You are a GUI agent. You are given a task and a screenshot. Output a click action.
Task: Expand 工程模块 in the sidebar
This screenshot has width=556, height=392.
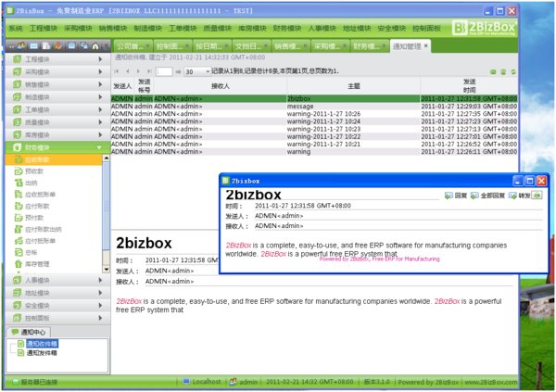pyautogui.click(x=57, y=59)
